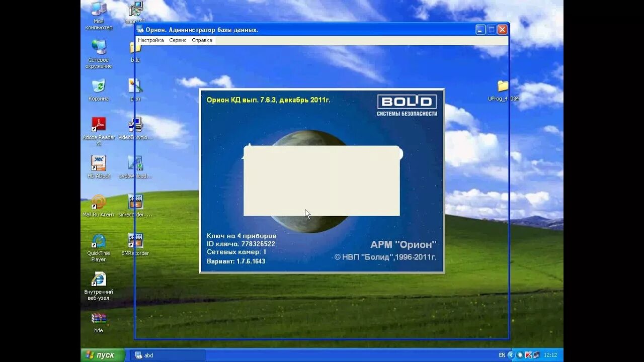Open the Справка menu
Screen dimensions: 644x362
[x=202, y=40]
